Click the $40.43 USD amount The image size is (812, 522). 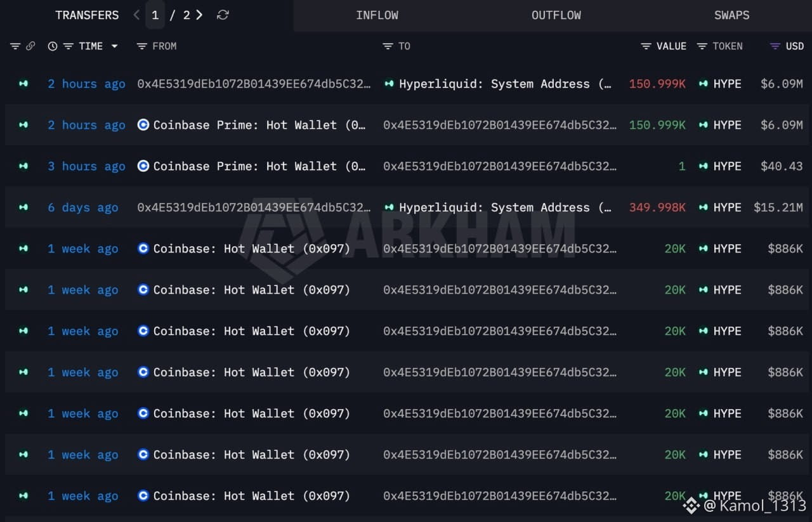click(x=782, y=166)
